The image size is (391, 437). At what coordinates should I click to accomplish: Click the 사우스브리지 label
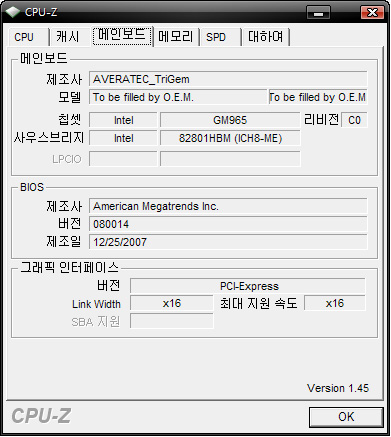(49, 138)
